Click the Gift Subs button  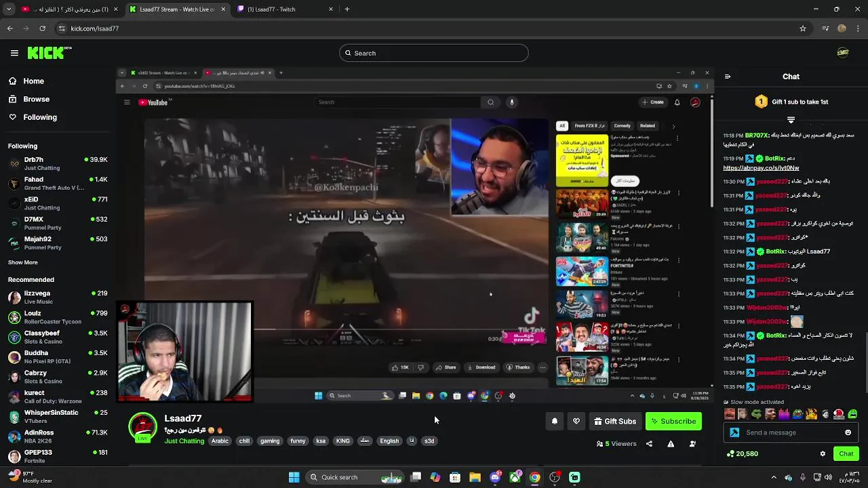click(x=615, y=421)
